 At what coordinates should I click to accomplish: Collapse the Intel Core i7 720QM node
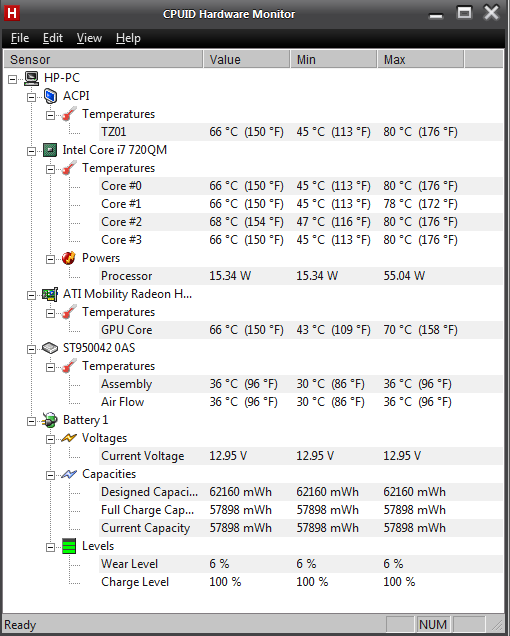coord(31,151)
